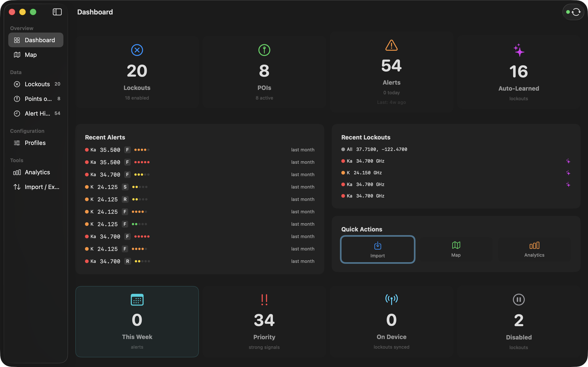
Task: Click the blue Lockouts circle icon
Action: pos(137,50)
